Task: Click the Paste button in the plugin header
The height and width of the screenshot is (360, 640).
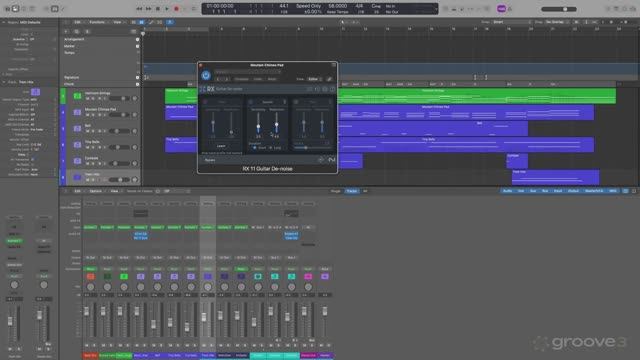Action: pos(272,79)
